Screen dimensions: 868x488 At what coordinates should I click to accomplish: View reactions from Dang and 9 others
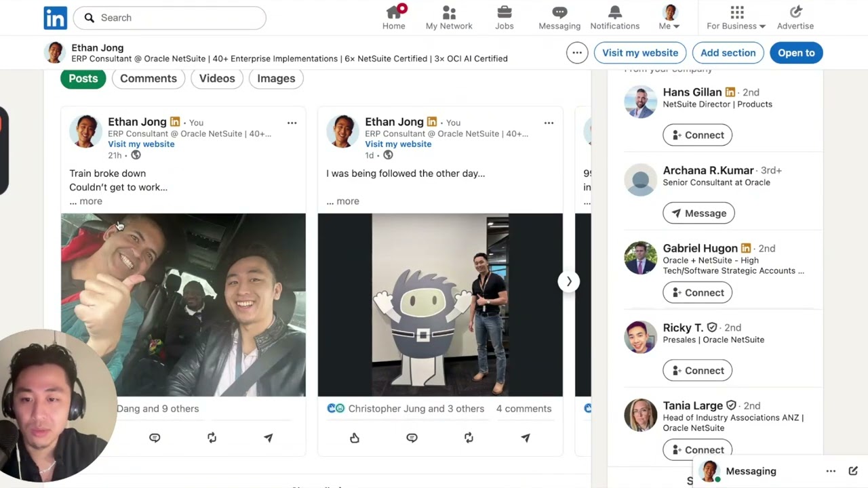[x=157, y=409]
